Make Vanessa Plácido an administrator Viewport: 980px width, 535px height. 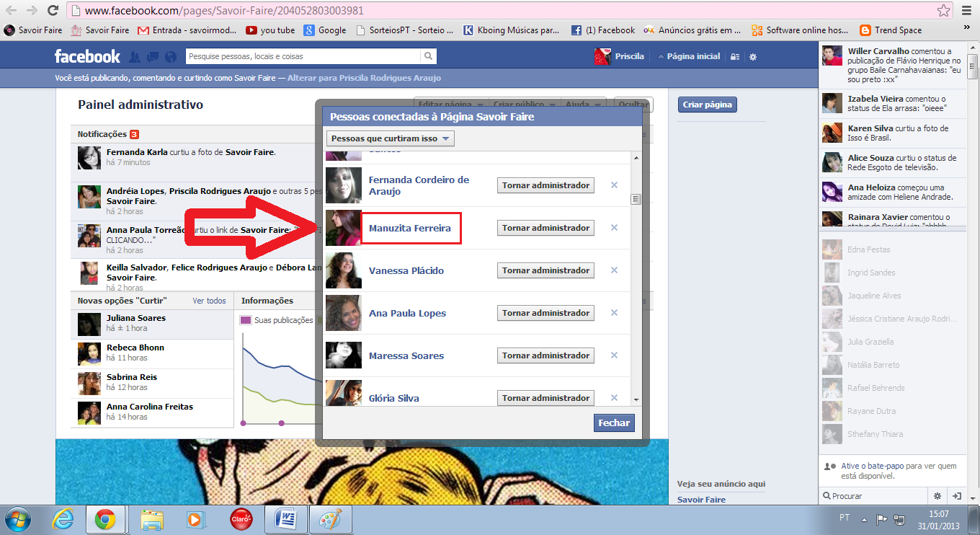point(546,270)
